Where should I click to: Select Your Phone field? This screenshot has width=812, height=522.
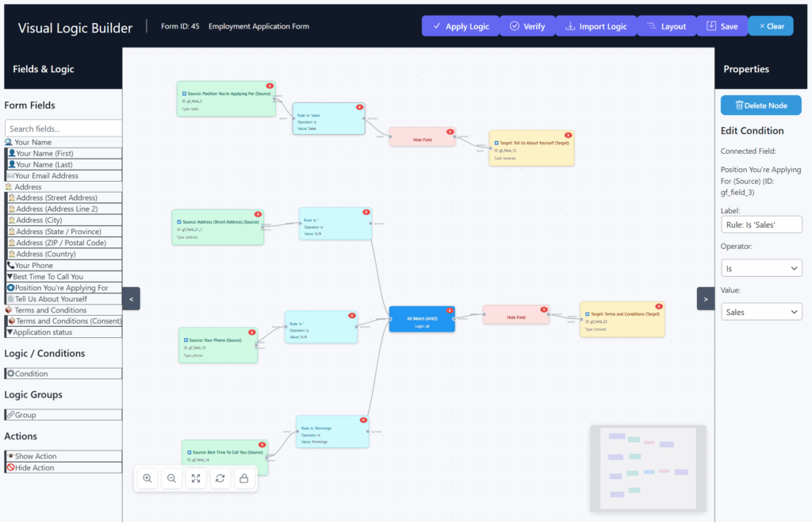63,265
